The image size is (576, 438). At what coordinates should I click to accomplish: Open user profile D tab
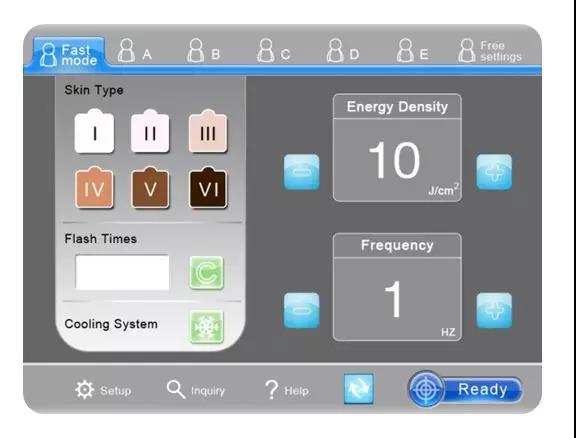coord(343,51)
